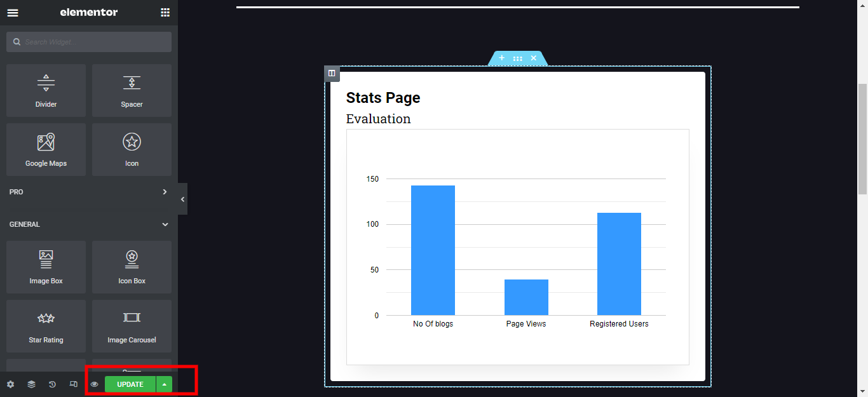
Task: Delete section with the X handle
Action: 534,58
